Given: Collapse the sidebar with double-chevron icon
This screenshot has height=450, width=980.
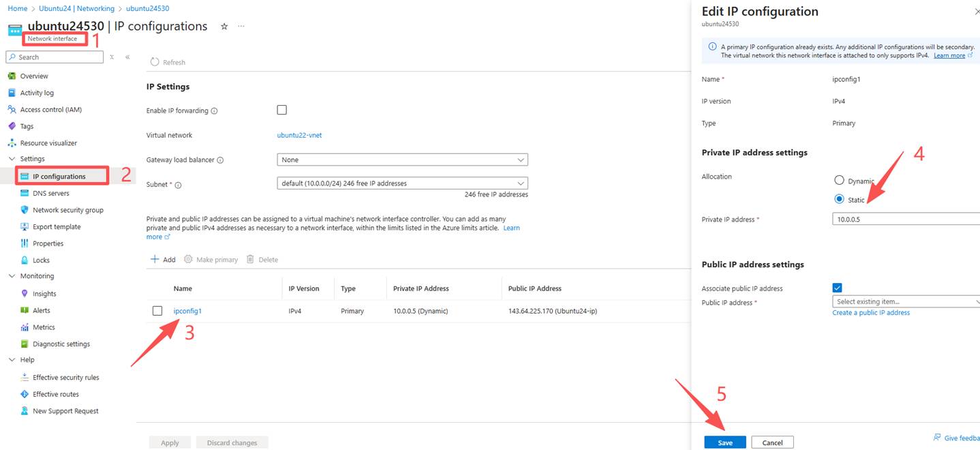Looking at the screenshot, I should [127, 57].
